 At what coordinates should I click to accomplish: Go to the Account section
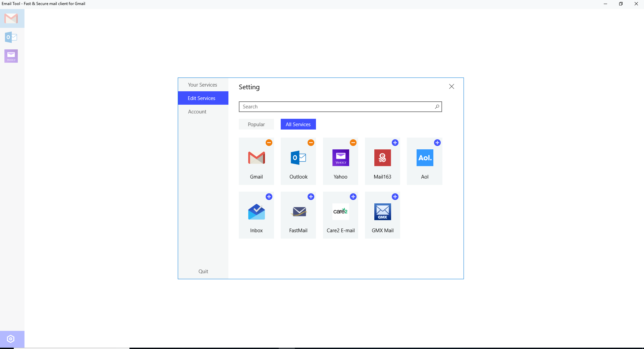[203, 112]
